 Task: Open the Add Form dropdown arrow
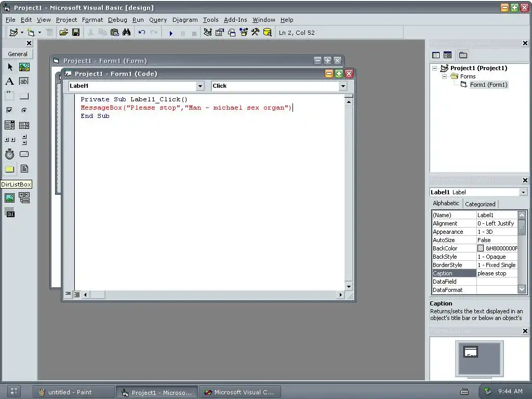point(39,33)
